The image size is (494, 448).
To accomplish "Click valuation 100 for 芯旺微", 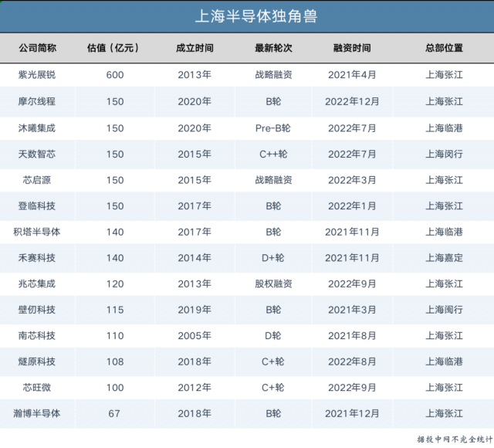I will 115,388.
